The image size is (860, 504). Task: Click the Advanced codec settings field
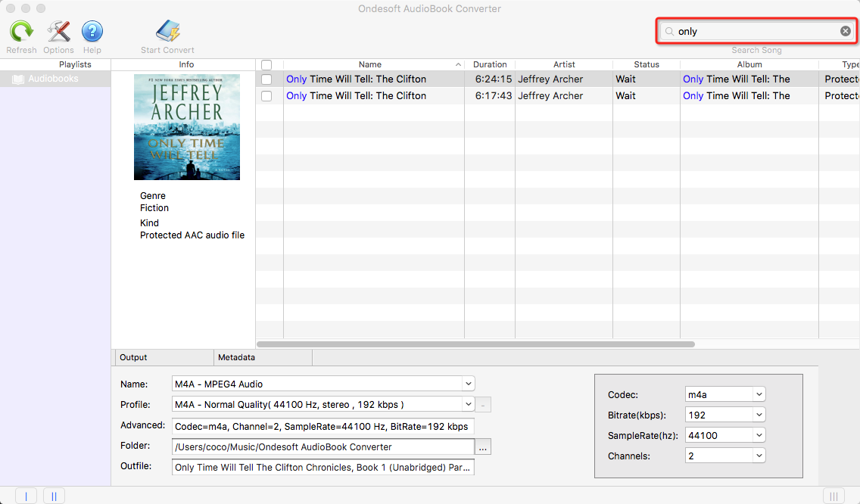pos(323,426)
